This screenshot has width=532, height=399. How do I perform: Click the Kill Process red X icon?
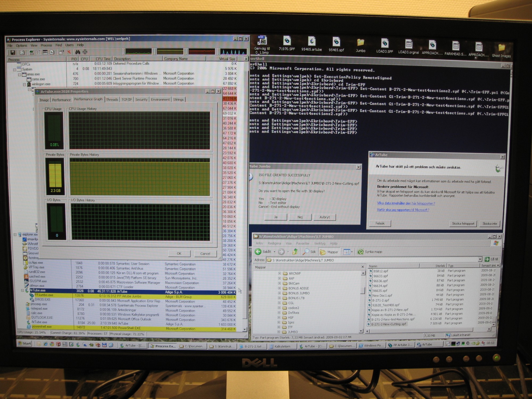pyautogui.click(x=69, y=52)
